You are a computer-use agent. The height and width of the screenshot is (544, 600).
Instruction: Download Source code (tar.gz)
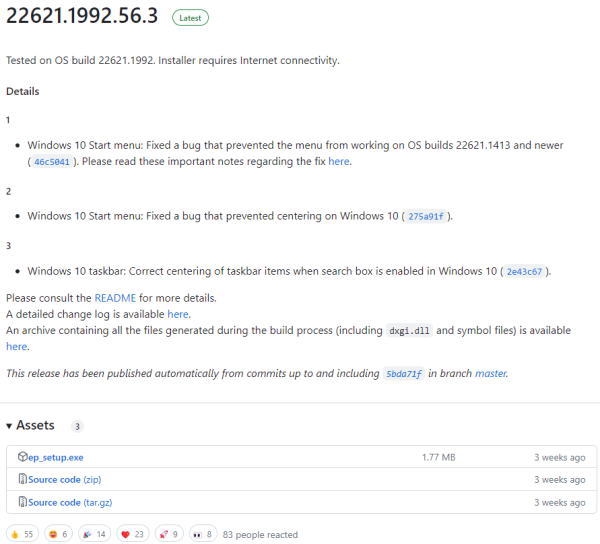click(x=70, y=502)
